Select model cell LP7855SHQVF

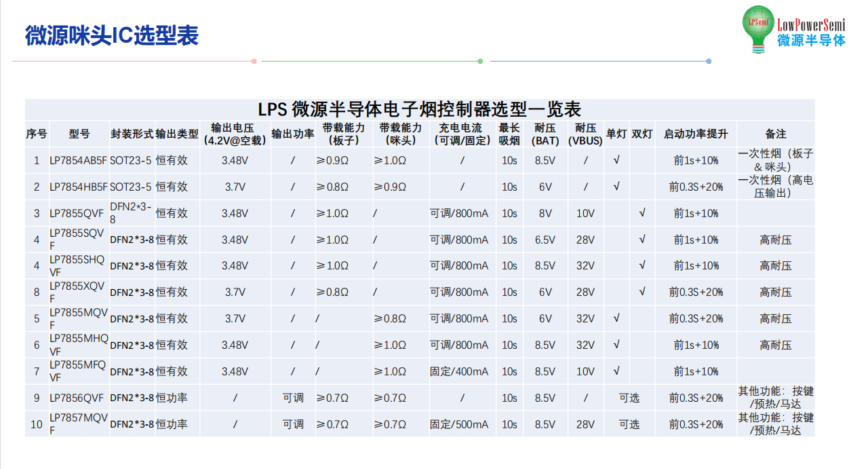point(77,265)
